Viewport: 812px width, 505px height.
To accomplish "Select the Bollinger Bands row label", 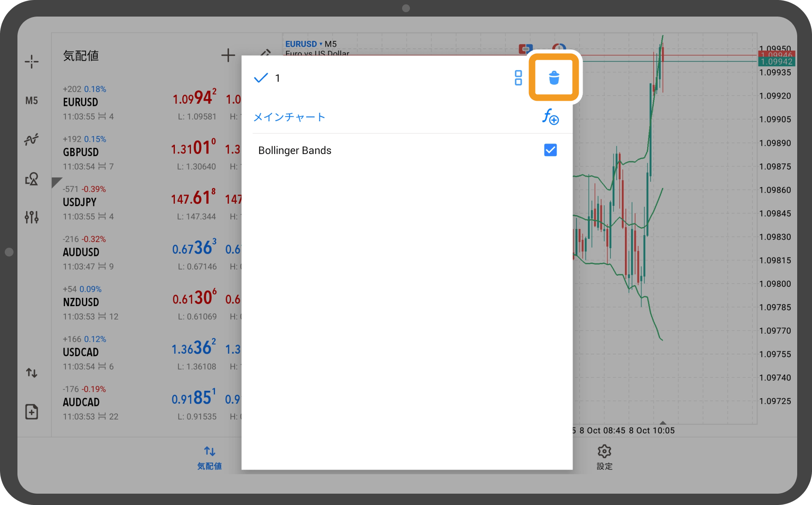I will (295, 150).
